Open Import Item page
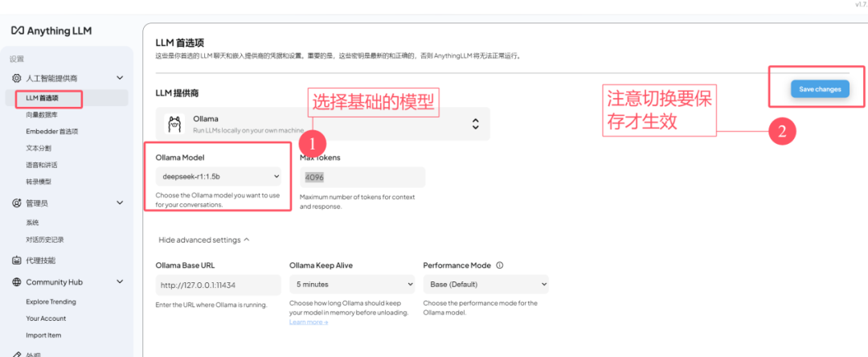This screenshot has height=357, width=868. [x=43, y=335]
